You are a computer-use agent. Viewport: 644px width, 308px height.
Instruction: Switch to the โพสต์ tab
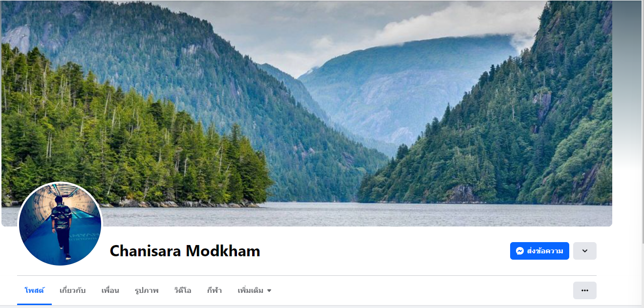[34, 290]
